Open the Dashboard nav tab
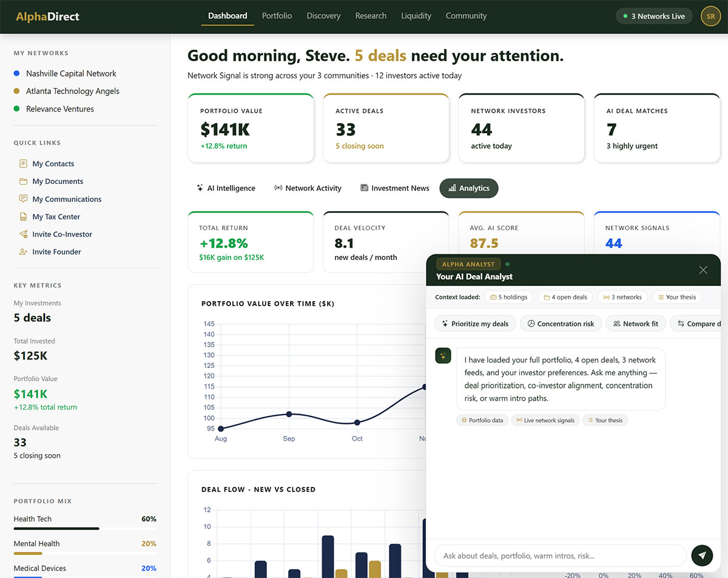This screenshot has height=578, width=728. 227,16
